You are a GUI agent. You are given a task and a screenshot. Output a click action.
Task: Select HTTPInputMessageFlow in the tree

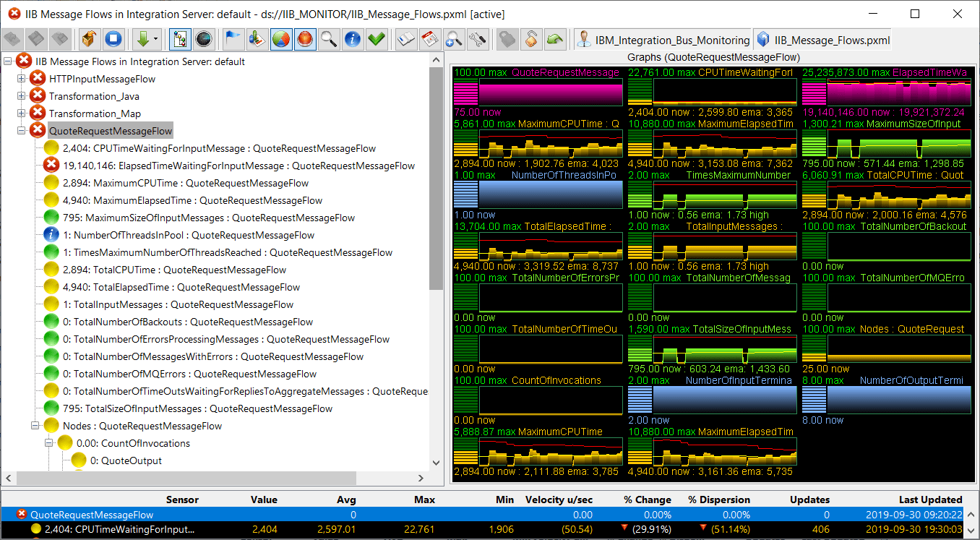pos(102,79)
